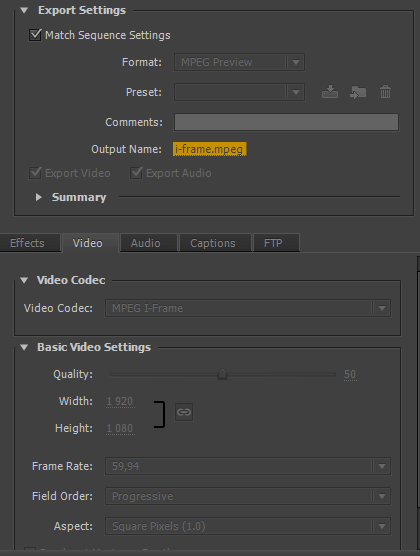
Task: Click the Basic Video Settings heading
Action: click(x=94, y=347)
